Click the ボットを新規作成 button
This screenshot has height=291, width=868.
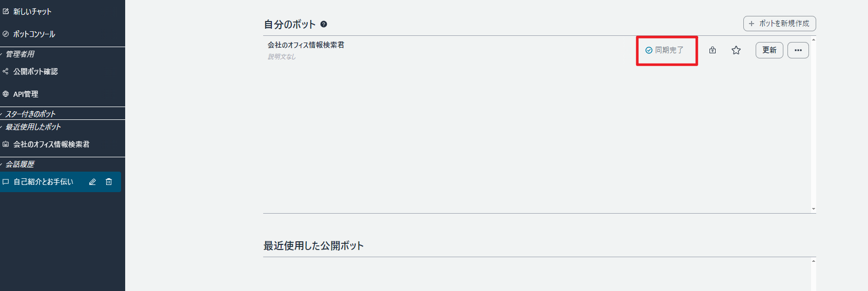click(x=779, y=24)
